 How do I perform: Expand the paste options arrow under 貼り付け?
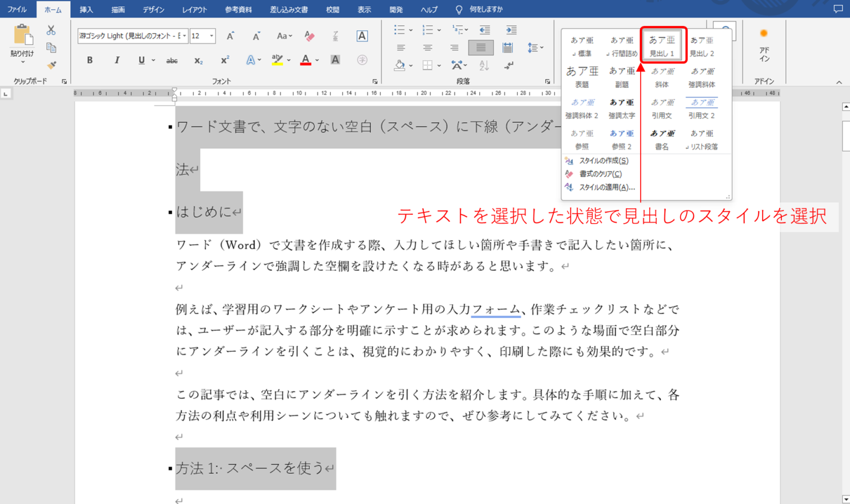coord(22,62)
